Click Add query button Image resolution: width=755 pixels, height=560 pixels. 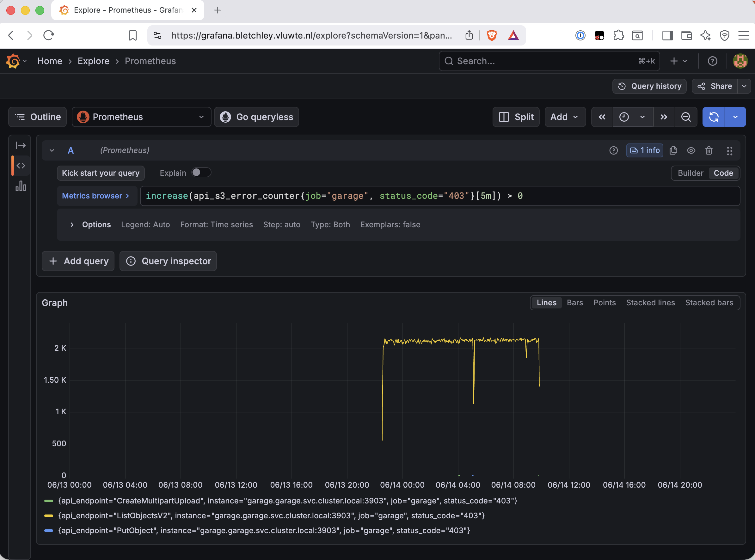78,261
